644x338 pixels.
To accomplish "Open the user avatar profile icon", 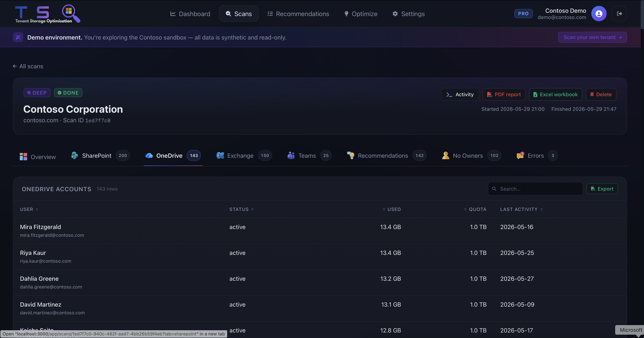I will coord(599,14).
